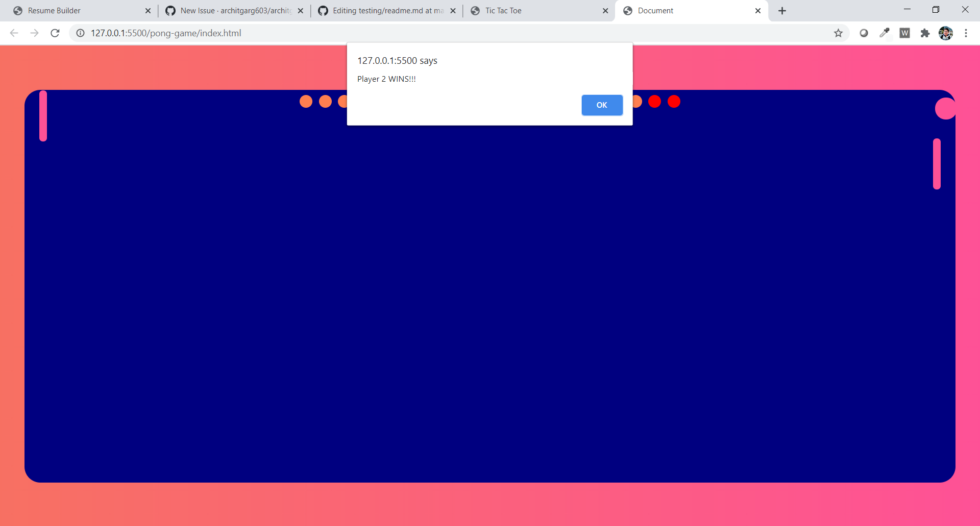This screenshot has height=526, width=980.
Task: Toggle the bookmark star for this page
Action: (x=838, y=33)
